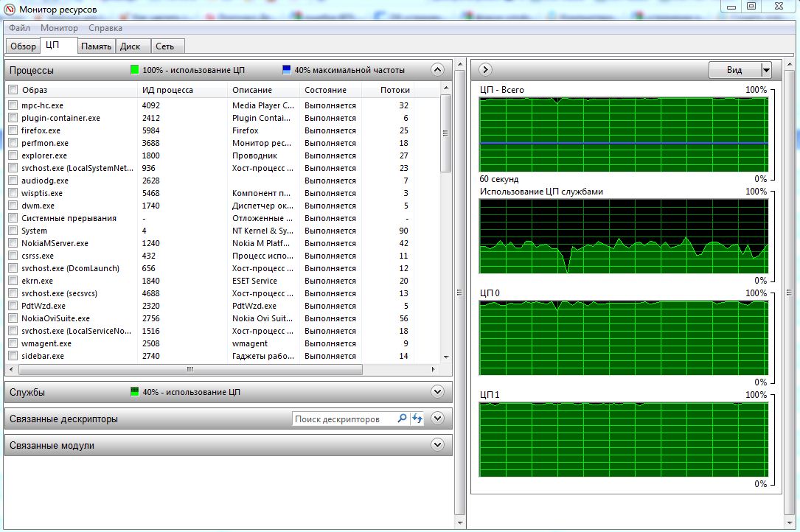The image size is (800, 532).
Task: Click the process list vertical scrollbar thumb
Action: tap(445, 133)
